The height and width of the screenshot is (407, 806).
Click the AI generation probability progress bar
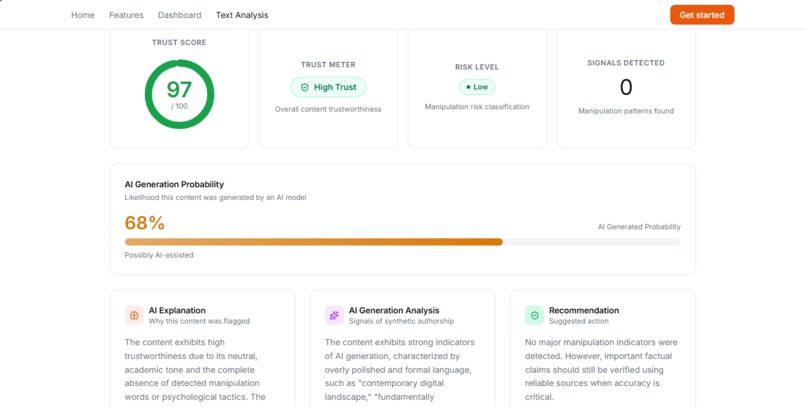(402, 242)
